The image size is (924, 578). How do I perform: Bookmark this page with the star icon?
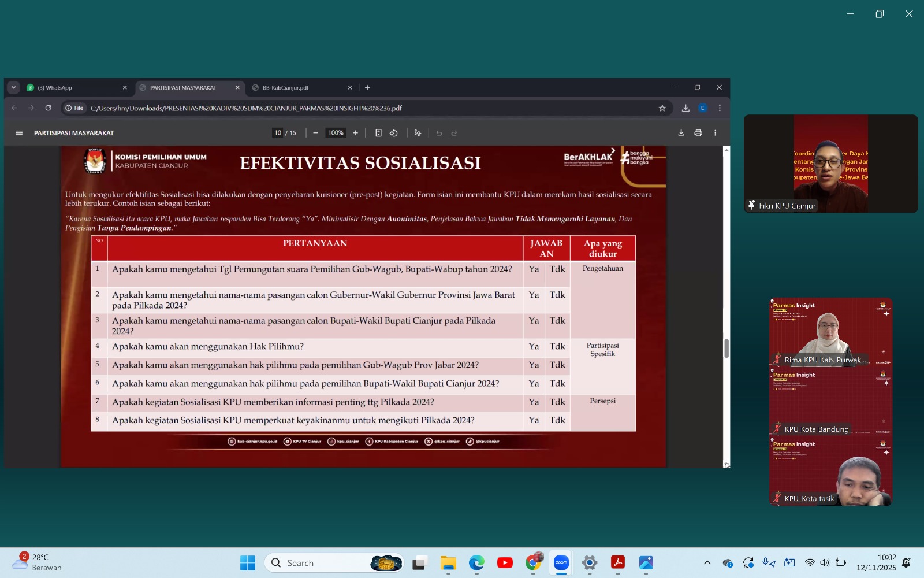[662, 108]
